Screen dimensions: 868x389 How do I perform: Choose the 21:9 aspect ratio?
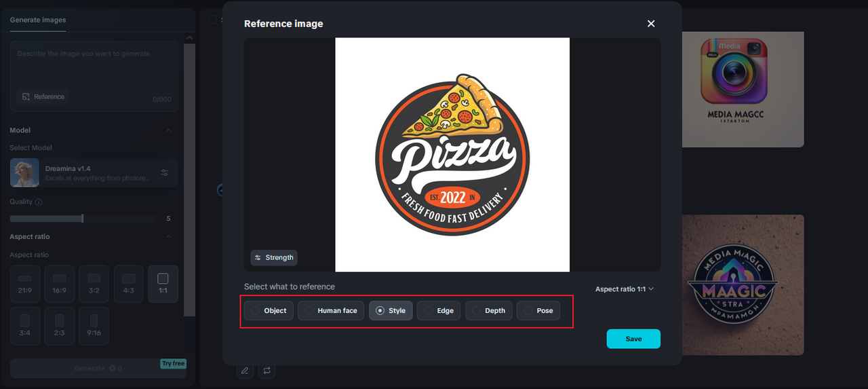25,284
